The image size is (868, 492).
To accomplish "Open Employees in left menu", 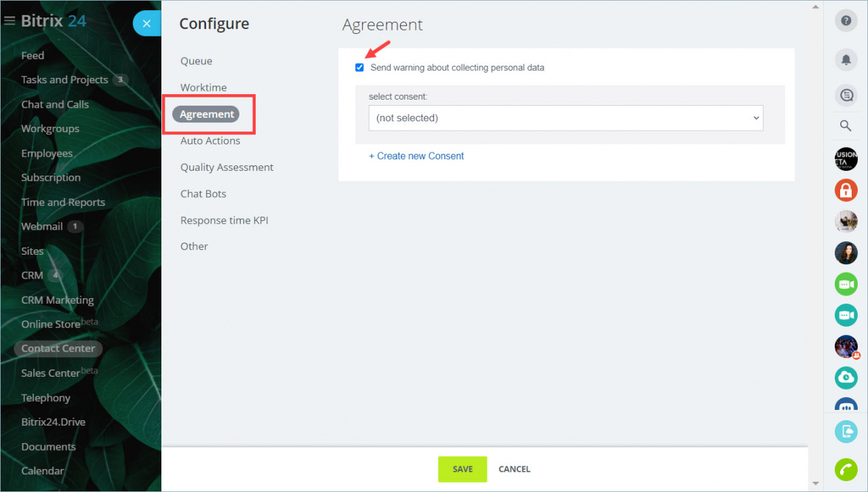I will pos(47,153).
